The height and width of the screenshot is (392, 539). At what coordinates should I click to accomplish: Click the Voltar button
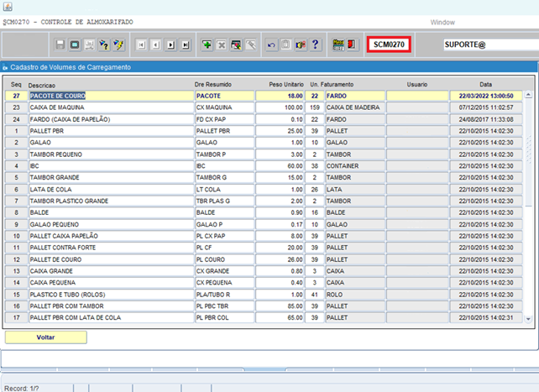(x=45, y=337)
